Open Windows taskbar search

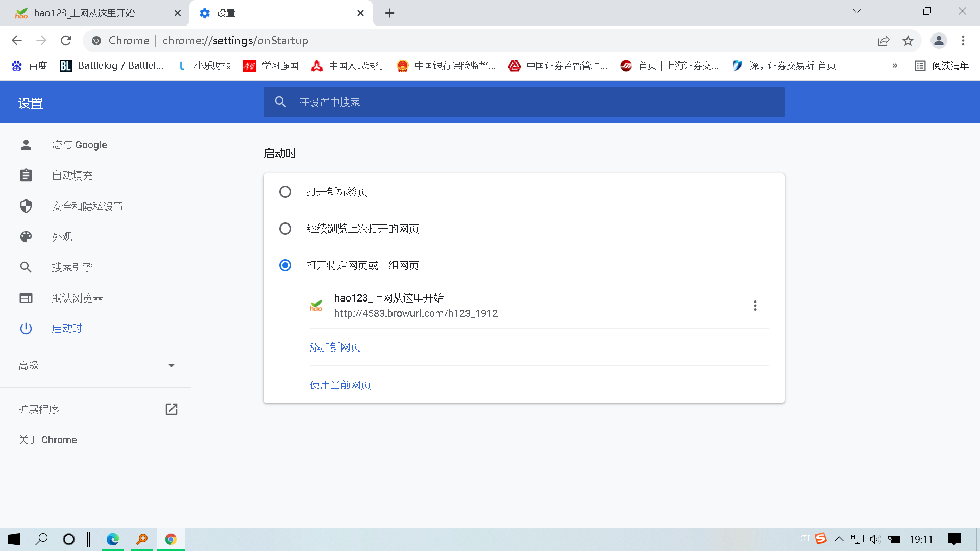pyautogui.click(x=41, y=539)
